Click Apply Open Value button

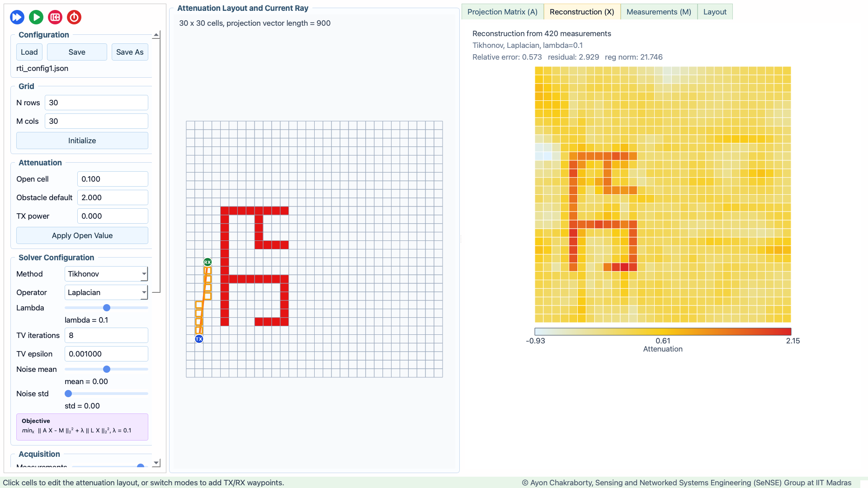point(82,235)
